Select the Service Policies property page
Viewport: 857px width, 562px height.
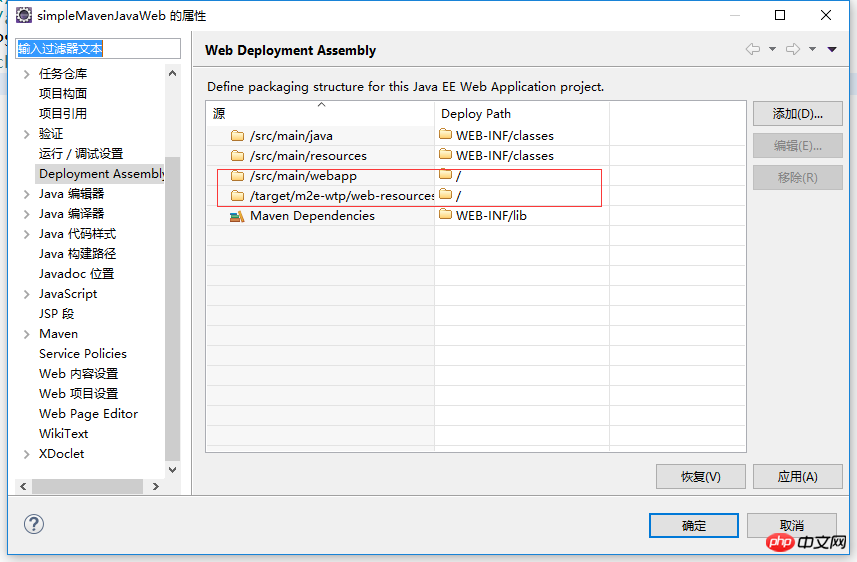[x=83, y=354]
